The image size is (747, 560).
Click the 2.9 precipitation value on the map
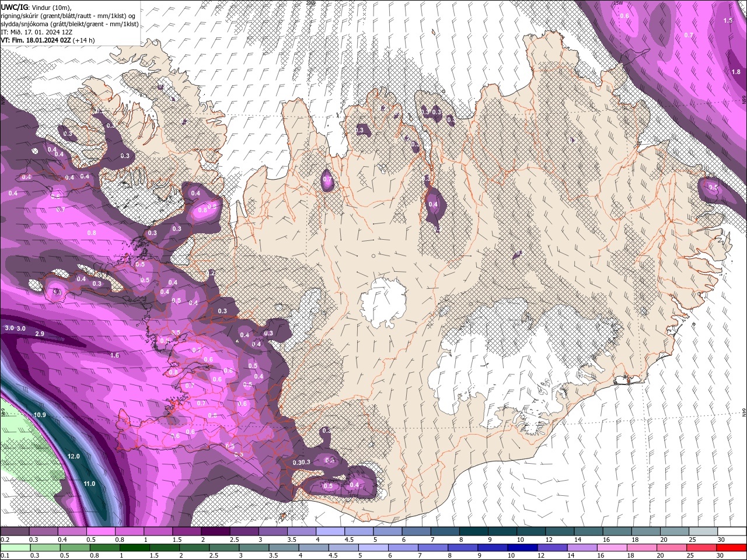[x=40, y=334]
